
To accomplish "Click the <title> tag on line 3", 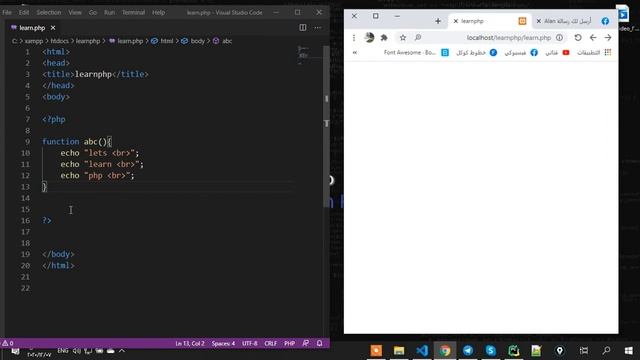I will click(58, 74).
